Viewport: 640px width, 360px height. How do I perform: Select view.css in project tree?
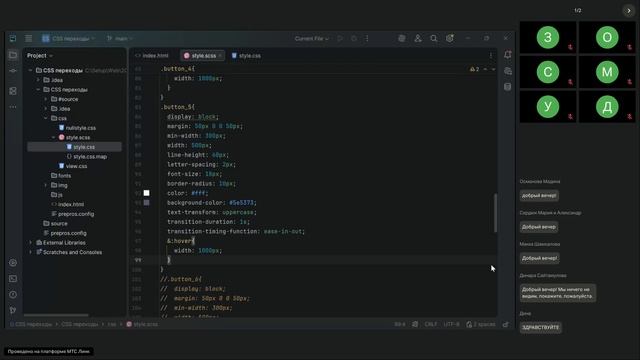(73, 166)
